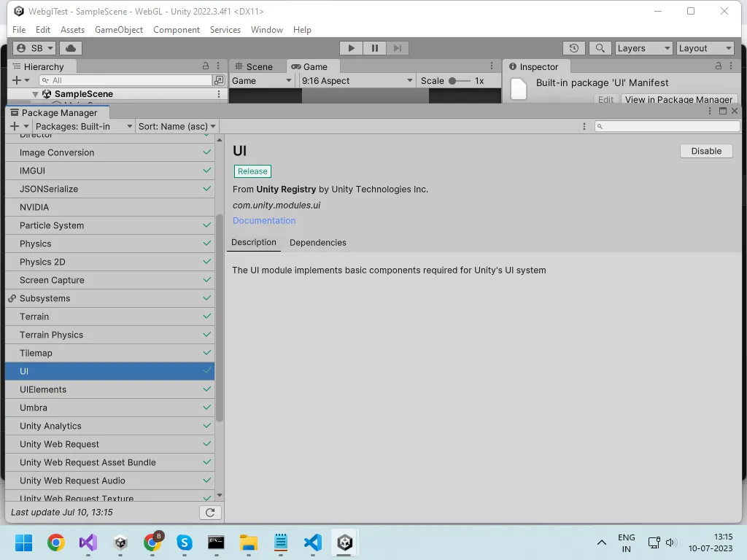Click the Play button in Unity toolbar
The width and height of the screenshot is (747, 560).
(351, 48)
